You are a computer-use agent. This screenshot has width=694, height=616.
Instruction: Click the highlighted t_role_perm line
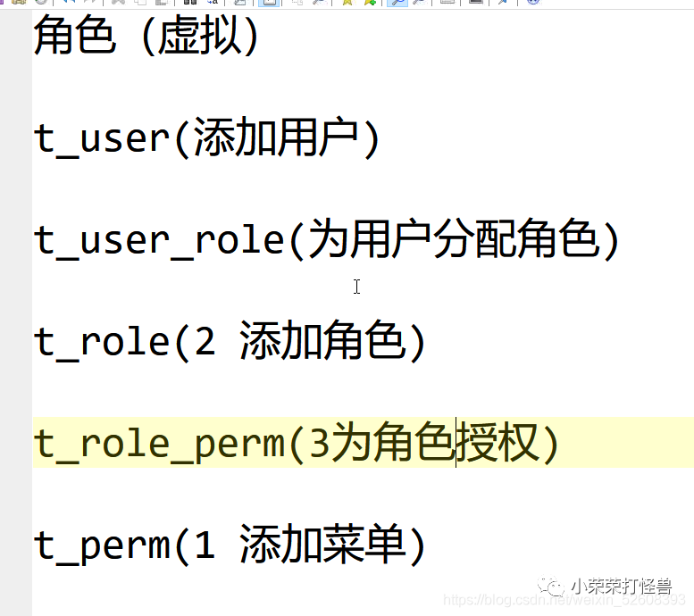(x=363, y=442)
